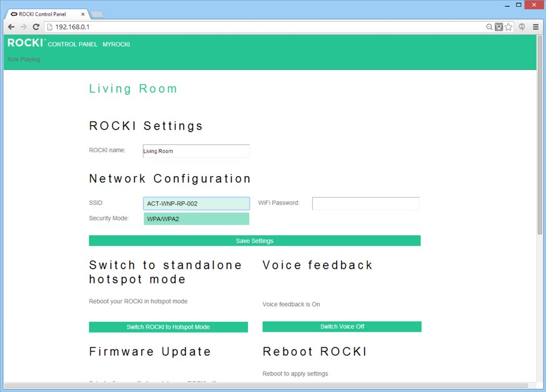Click the zoom magnifier icon in the address bar
Viewport: 546px width, 392px height.
click(x=489, y=27)
